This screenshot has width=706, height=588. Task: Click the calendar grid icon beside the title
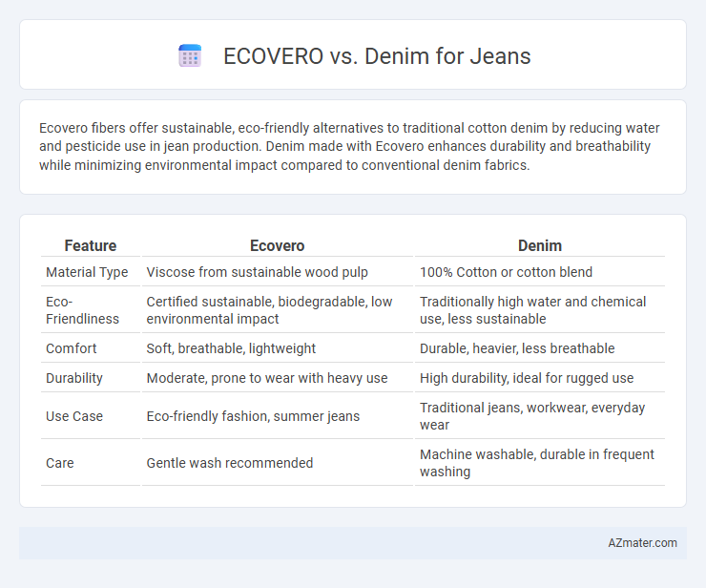point(190,56)
